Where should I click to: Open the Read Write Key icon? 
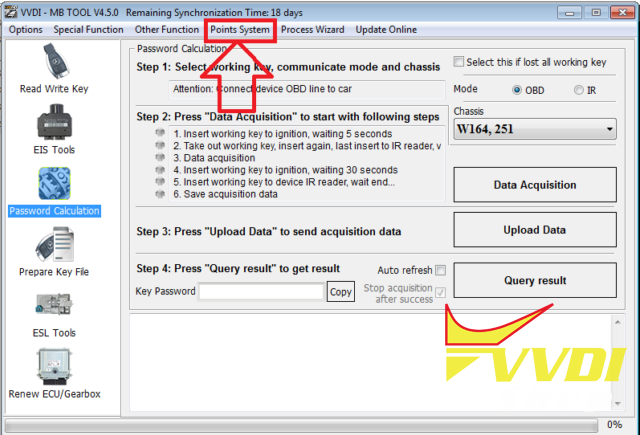(x=56, y=61)
